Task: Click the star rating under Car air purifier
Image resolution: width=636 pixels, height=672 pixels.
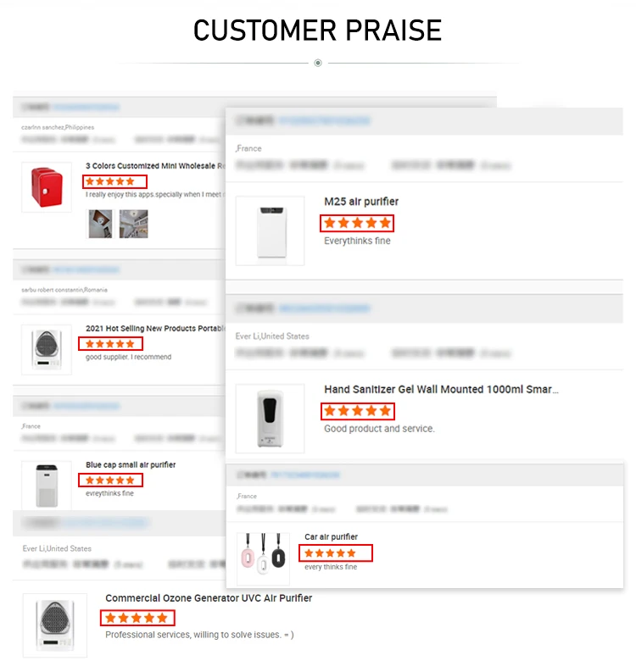Action: (336, 553)
